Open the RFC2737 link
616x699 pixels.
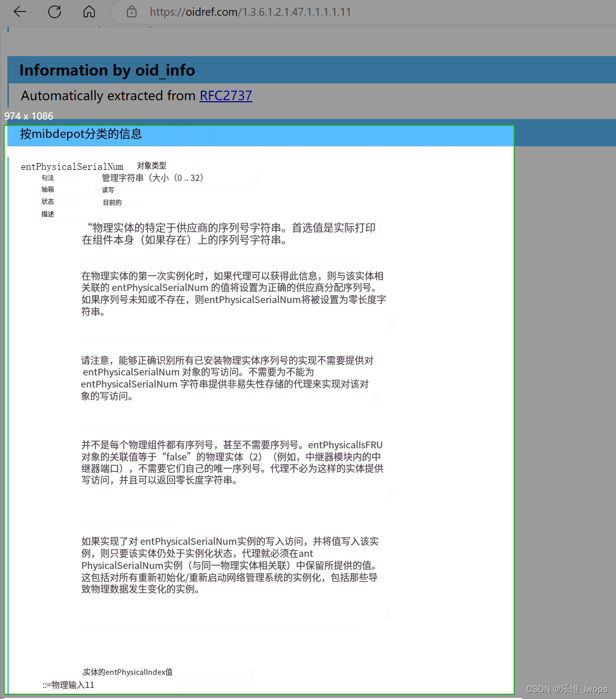pos(226,95)
